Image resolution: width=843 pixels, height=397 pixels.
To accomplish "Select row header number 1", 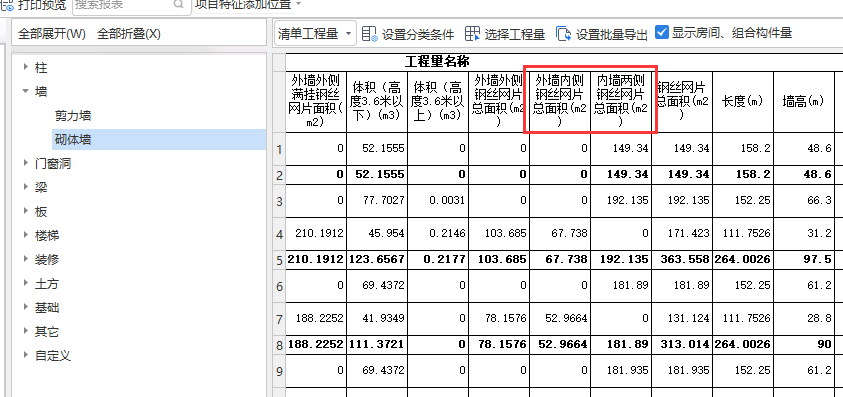I will coord(279,149).
